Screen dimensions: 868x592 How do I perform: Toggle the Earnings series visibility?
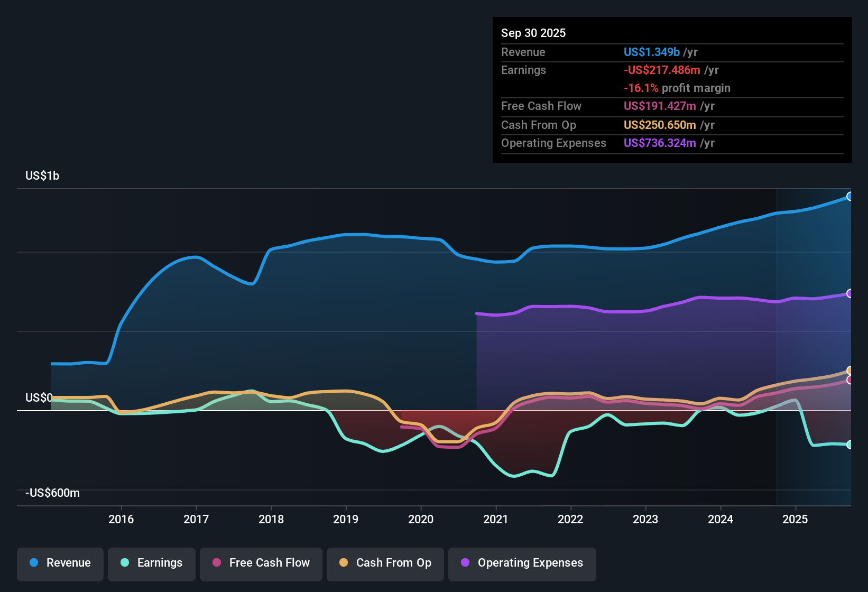tap(151, 563)
